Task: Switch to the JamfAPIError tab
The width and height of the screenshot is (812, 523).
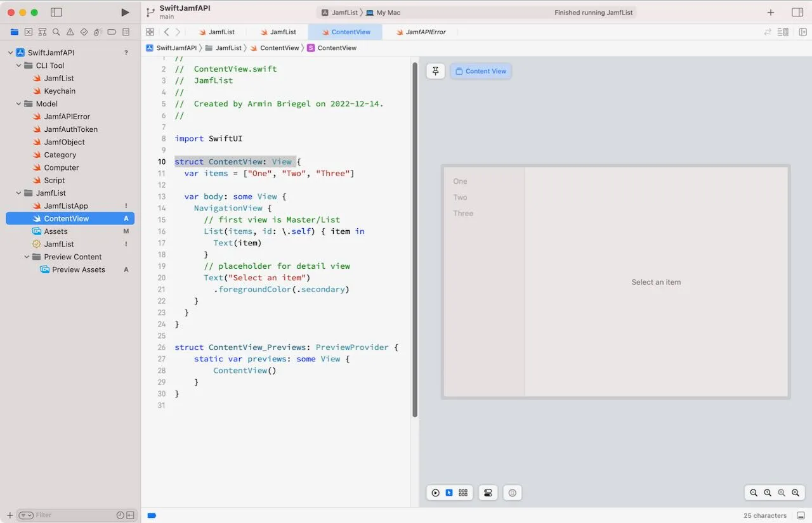Action: (x=424, y=32)
